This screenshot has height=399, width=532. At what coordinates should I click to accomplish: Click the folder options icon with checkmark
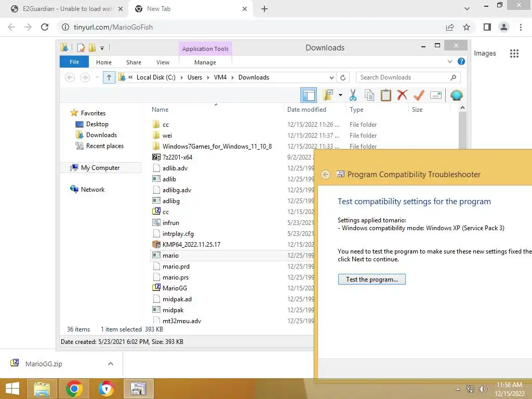pos(328,96)
